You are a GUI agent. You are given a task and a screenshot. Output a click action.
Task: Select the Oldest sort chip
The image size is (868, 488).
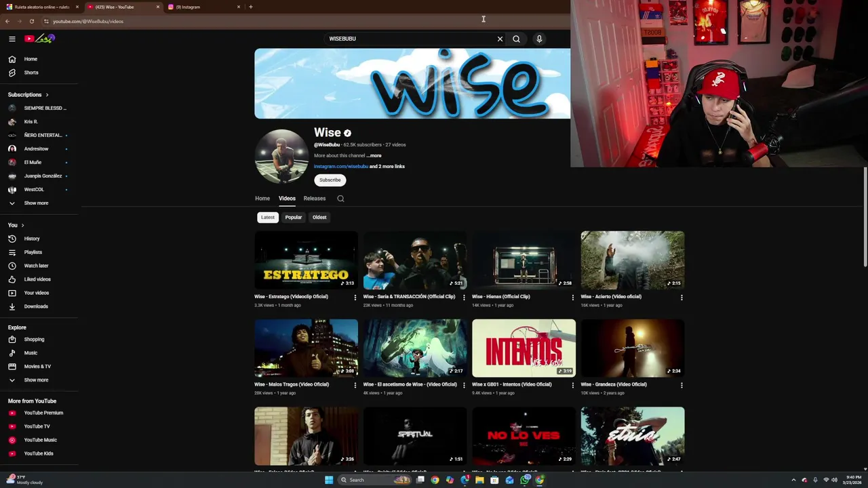tap(319, 218)
